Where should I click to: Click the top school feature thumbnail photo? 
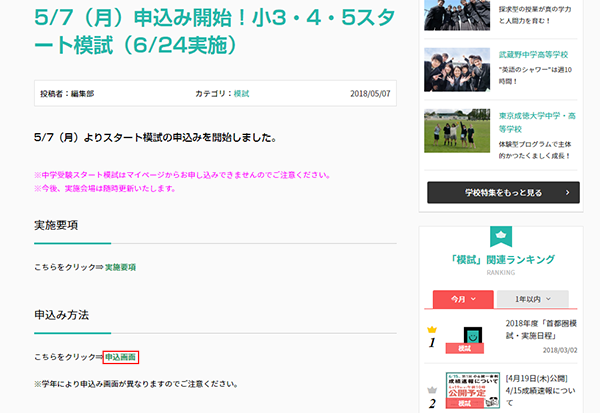click(457, 14)
